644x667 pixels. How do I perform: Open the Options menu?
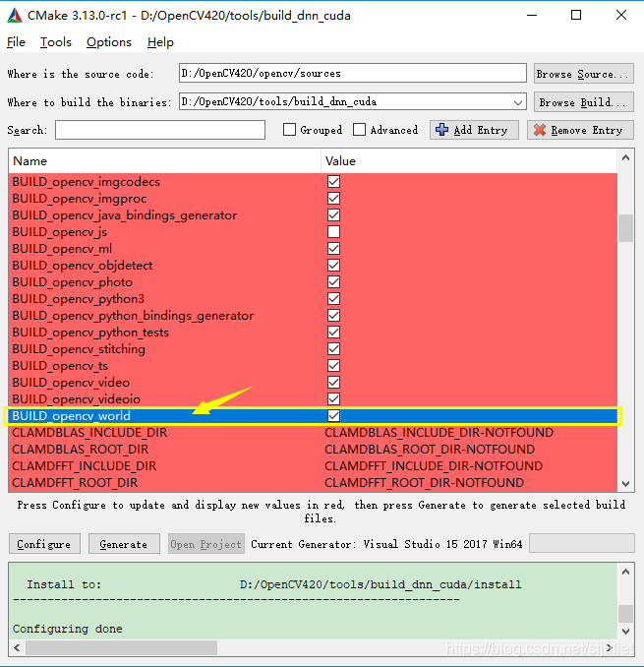(x=109, y=42)
